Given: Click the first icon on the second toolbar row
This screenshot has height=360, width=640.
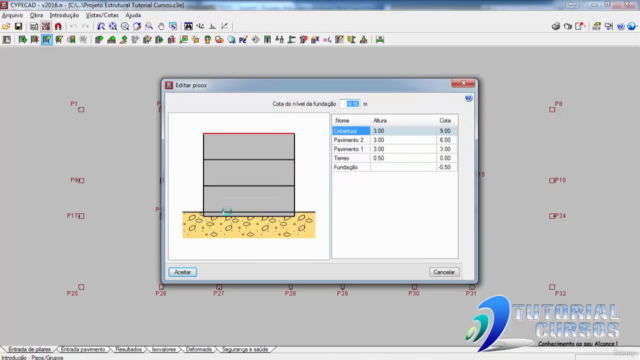Looking at the screenshot, I should 7,40.
